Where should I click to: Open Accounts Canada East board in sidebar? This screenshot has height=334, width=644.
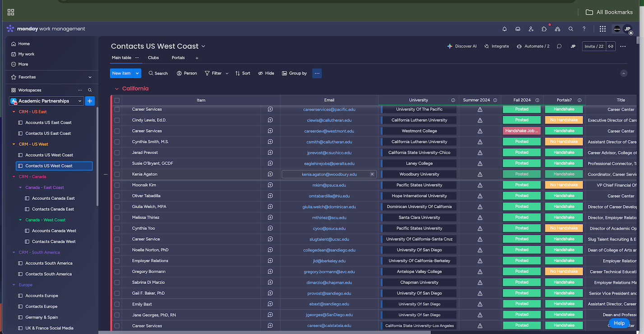click(53, 198)
